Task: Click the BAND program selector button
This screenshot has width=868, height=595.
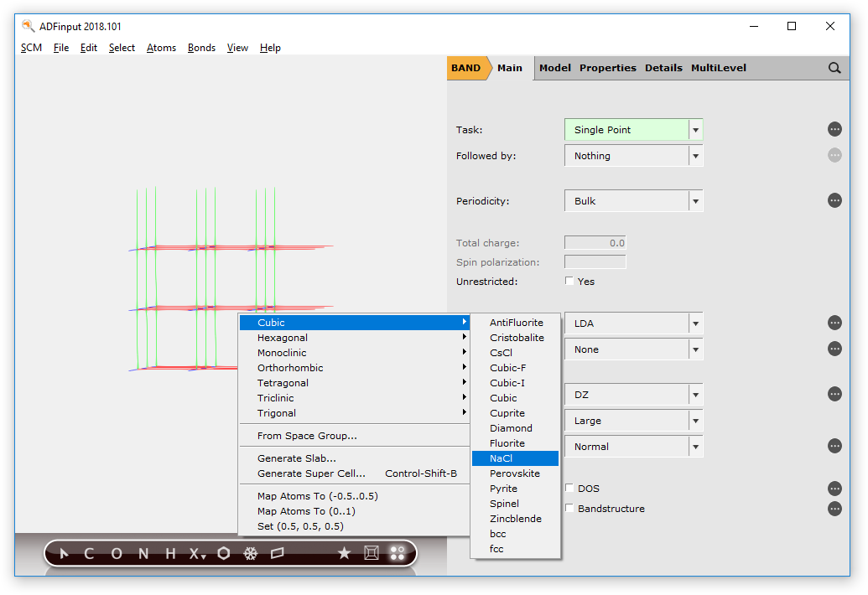Action: [466, 68]
